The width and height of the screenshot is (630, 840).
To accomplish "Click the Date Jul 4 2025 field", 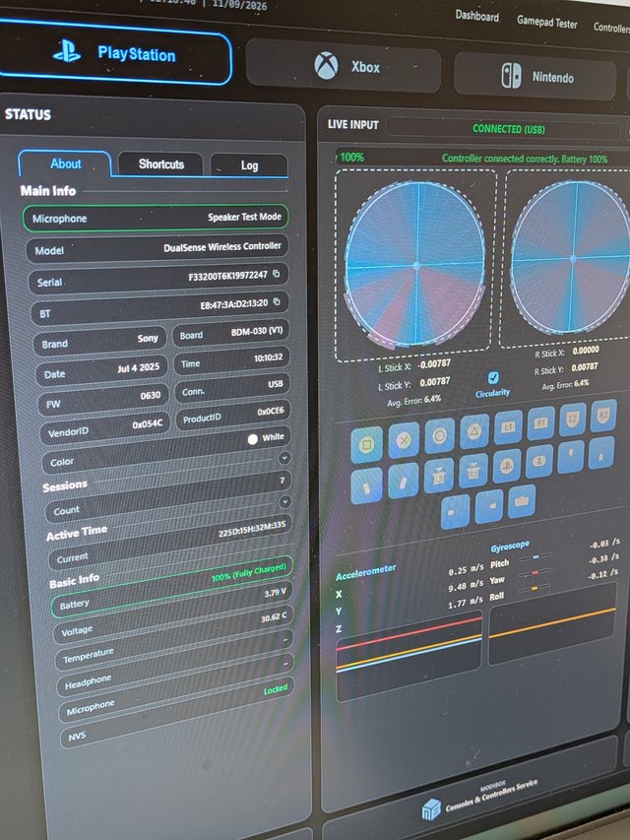I will click(x=101, y=370).
